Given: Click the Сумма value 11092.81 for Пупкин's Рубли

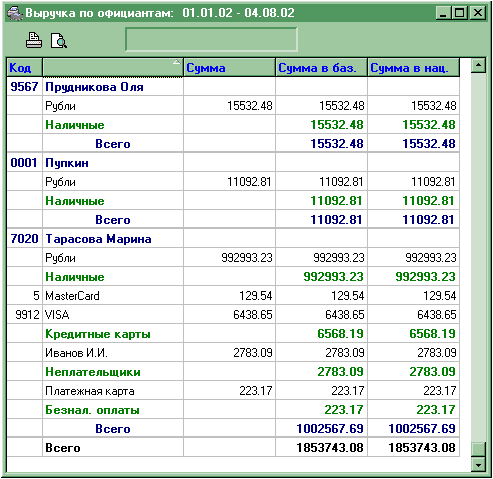Looking at the screenshot, I should 249,182.
